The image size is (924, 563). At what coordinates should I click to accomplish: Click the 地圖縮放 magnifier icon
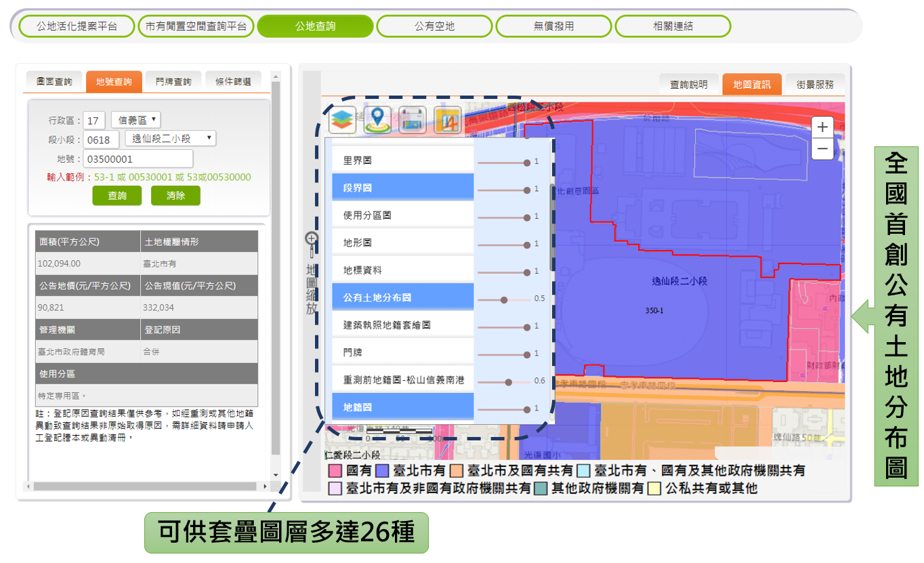311,238
